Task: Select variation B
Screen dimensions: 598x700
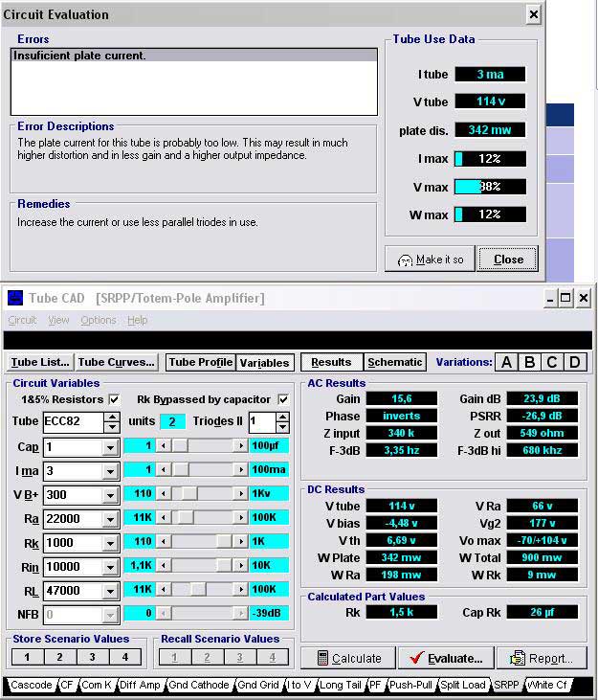Action: [x=530, y=362]
